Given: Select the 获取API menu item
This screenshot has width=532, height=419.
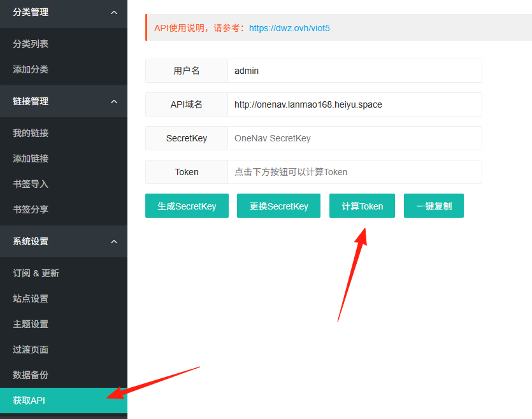Looking at the screenshot, I should 64,401.
